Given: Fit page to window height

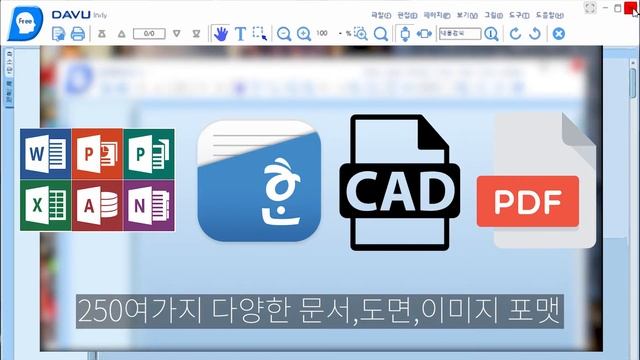Looking at the screenshot, I should tap(405, 33).
